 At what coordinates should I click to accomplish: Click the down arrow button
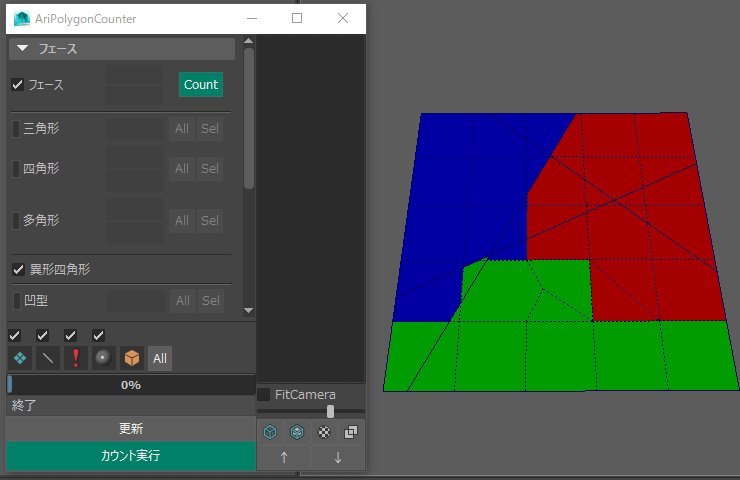(337, 457)
